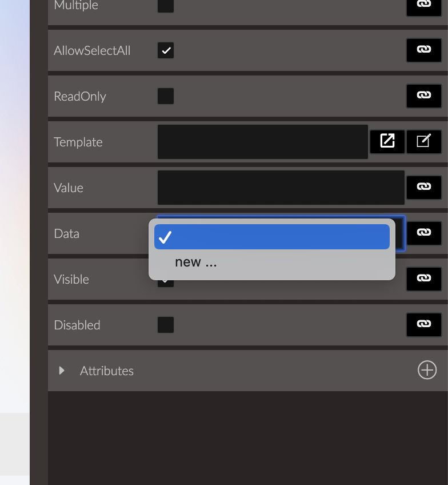
Task: Click the Template input field
Action: coord(263,142)
